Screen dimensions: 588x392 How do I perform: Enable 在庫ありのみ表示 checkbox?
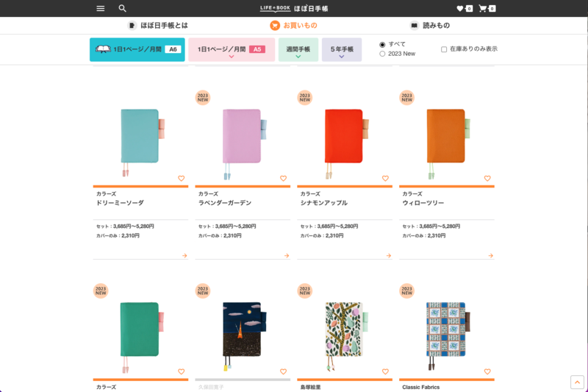pos(444,49)
